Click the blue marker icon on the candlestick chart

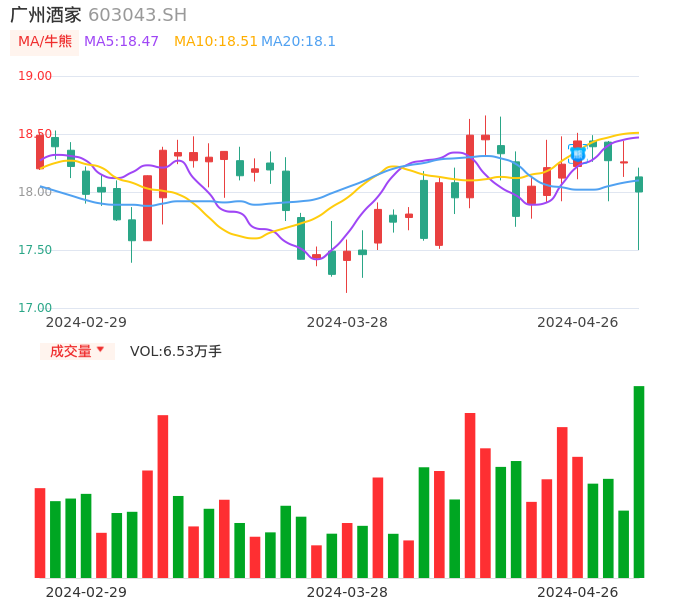tap(577, 152)
